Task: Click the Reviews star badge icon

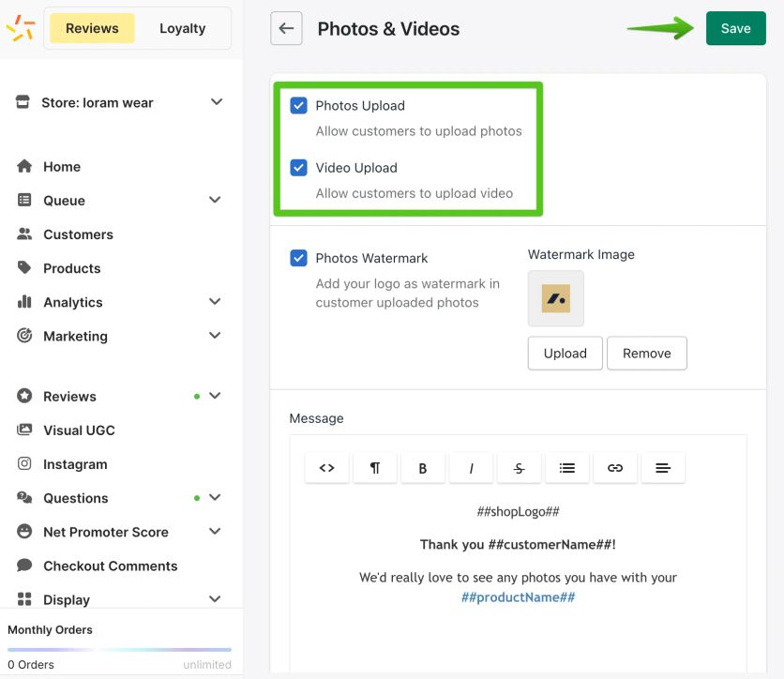Action: click(x=24, y=396)
